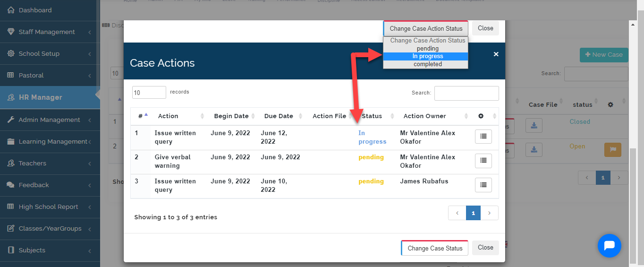Sort Case Actions table by # column
The width and height of the screenshot is (644, 267).
pyautogui.click(x=143, y=116)
